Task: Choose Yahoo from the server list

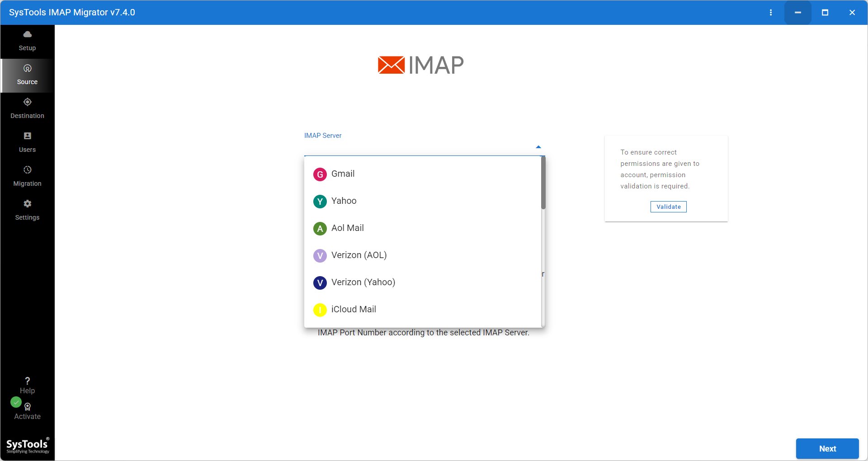Action: click(344, 201)
